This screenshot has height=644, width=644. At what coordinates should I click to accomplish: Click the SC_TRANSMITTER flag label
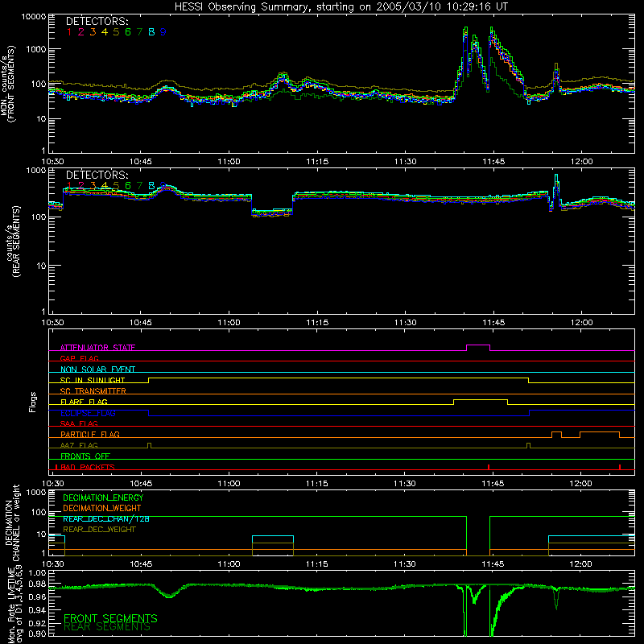[93, 391]
